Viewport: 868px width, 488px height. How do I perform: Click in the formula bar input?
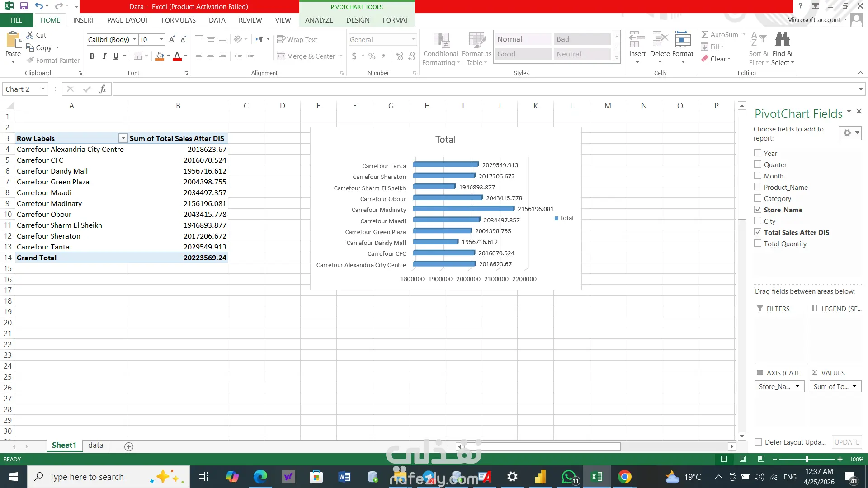point(484,89)
